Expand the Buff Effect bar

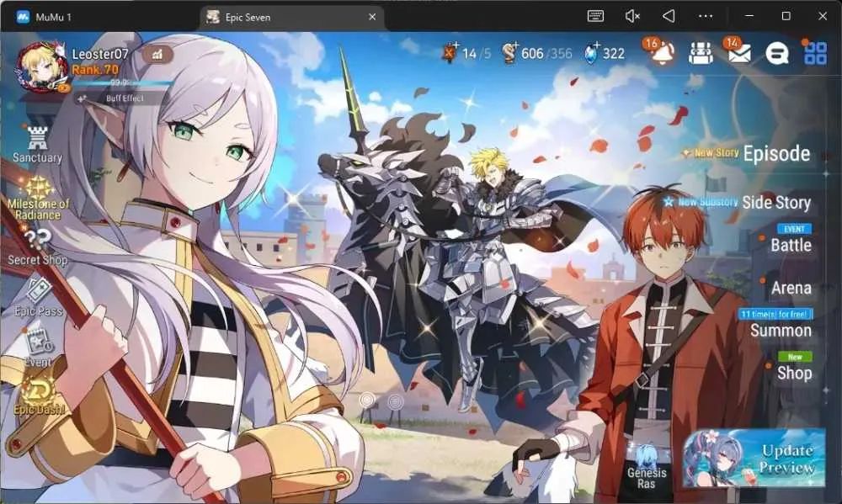pos(120,98)
